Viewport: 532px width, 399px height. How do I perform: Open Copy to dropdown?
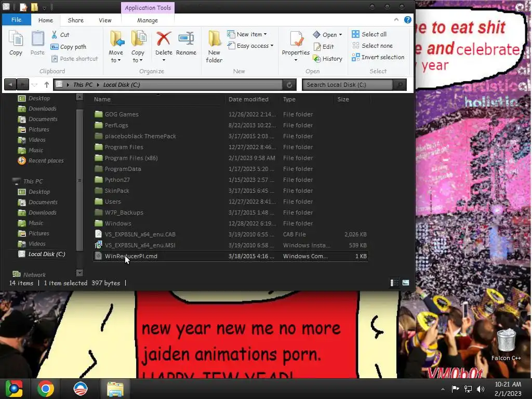coord(138,46)
